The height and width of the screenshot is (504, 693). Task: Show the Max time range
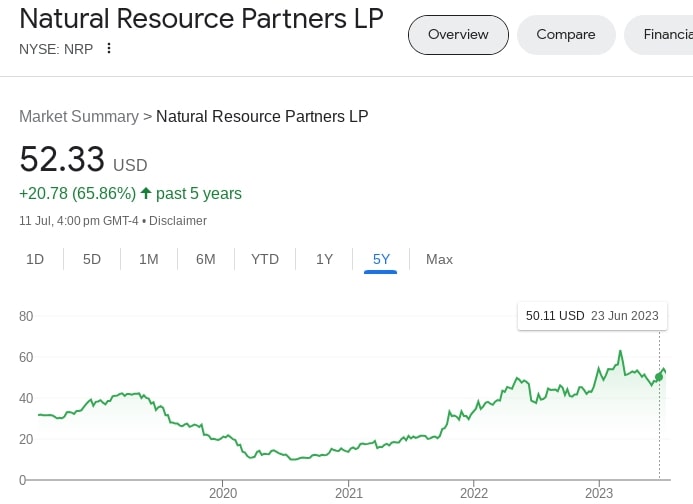click(x=439, y=259)
